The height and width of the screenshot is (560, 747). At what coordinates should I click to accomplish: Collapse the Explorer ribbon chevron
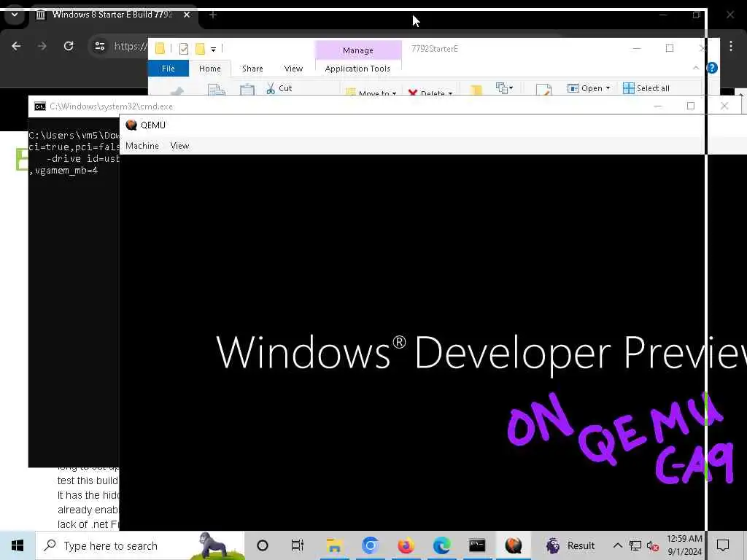[x=695, y=68]
